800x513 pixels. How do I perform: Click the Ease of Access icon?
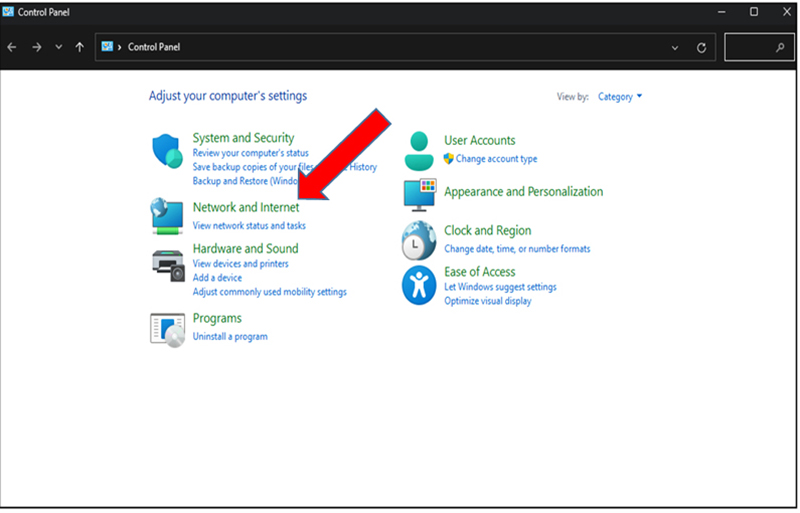click(x=419, y=285)
